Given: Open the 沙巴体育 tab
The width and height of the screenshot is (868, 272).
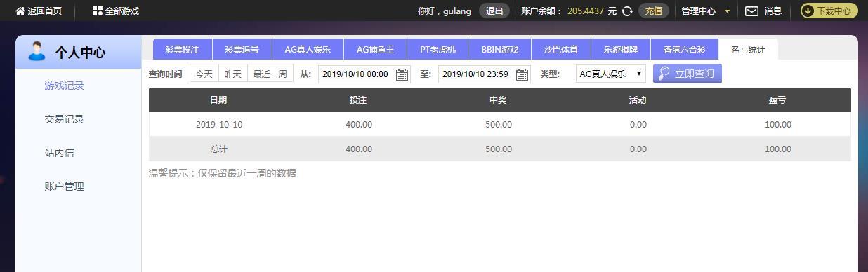Looking at the screenshot, I should click(560, 50).
